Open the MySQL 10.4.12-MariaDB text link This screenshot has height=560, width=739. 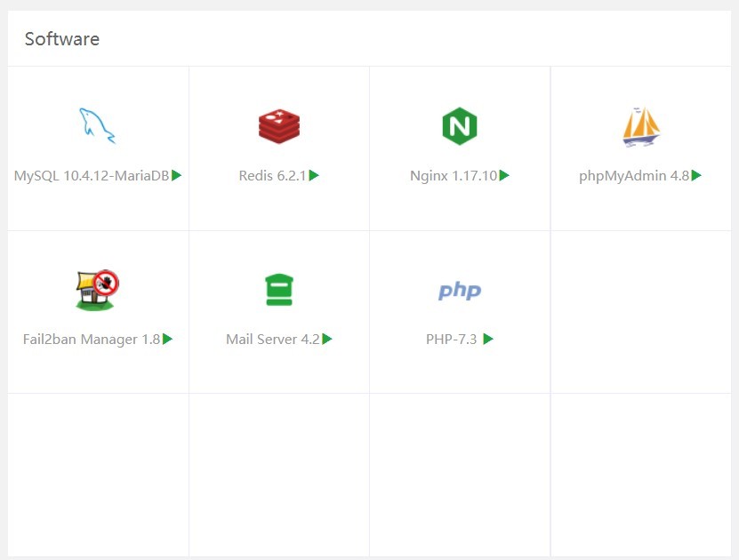[x=92, y=176]
